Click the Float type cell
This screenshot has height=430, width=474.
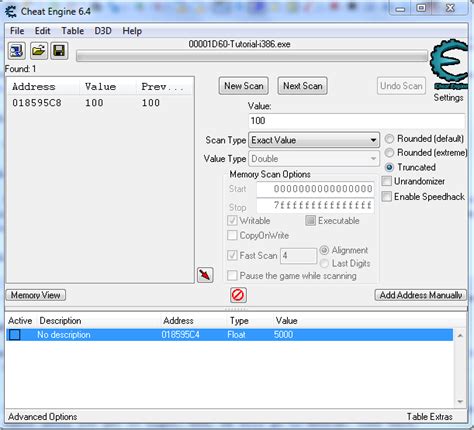tap(236, 335)
